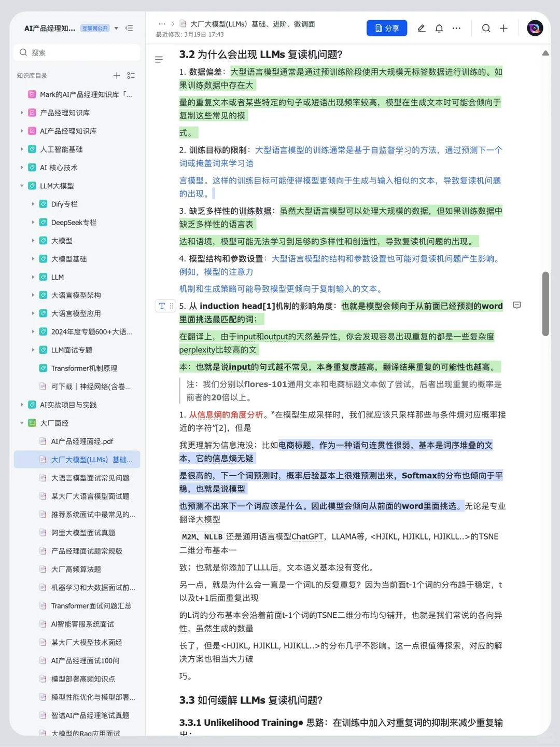
Task: Click the add icon next to 知识库目录
Action: [x=117, y=75]
